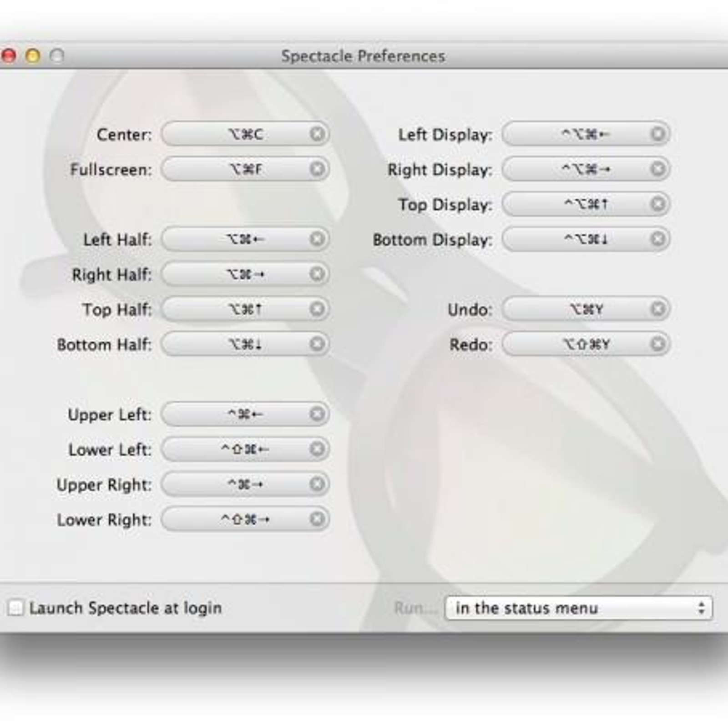Viewport: 728px width, 728px height.
Task: Click the Fullscreen shortcut recorder field
Action: pyautogui.click(x=245, y=169)
